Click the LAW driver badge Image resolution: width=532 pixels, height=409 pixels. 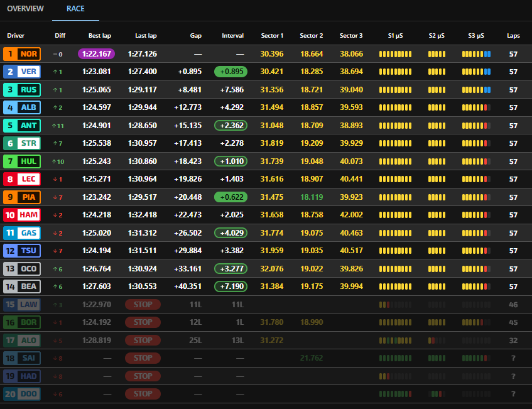22,305
